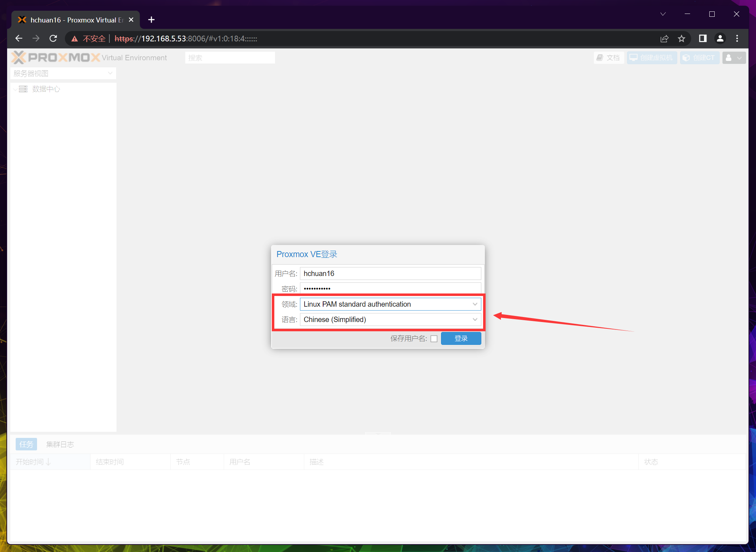This screenshot has width=756, height=552.
Task: Click the Proxmox logo
Action: 56,57
